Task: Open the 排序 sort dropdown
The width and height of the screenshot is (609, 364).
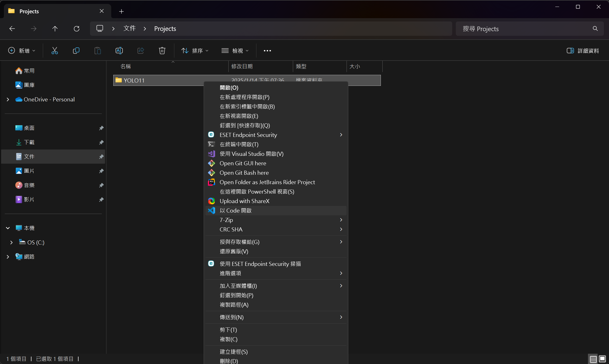Action: [x=195, y=51]
